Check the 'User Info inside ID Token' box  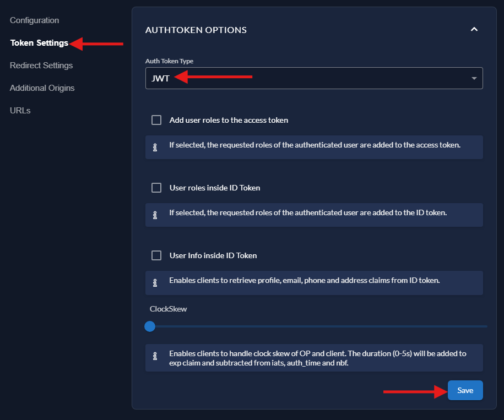tap(156, 255)
